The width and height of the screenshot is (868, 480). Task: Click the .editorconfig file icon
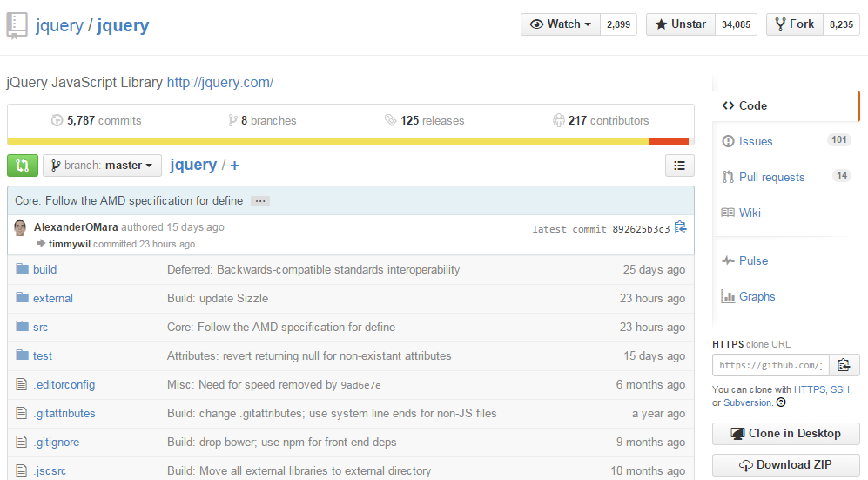point(22,384)
